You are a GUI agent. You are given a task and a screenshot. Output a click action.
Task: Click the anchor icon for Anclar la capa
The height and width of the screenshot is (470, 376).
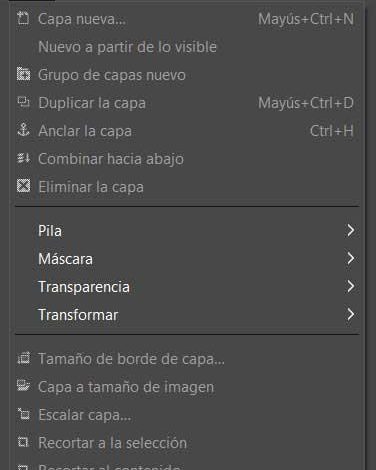coord(23,130)
